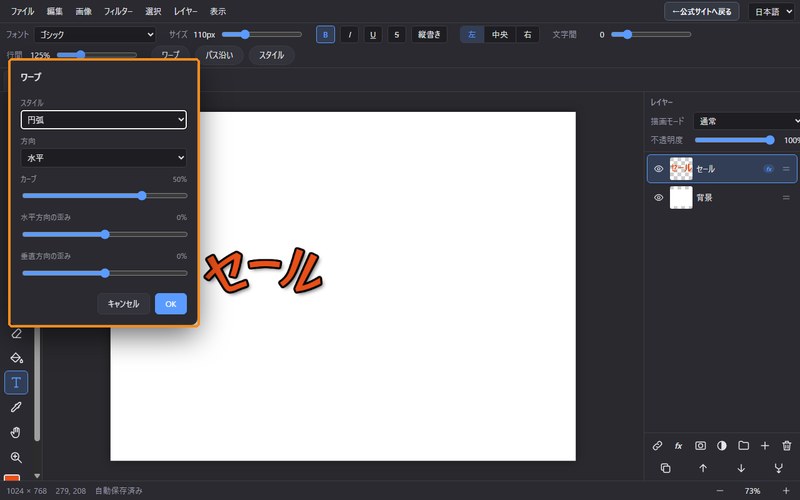Merge layers down icon
The image size is (800, 500).
point(779,468)
